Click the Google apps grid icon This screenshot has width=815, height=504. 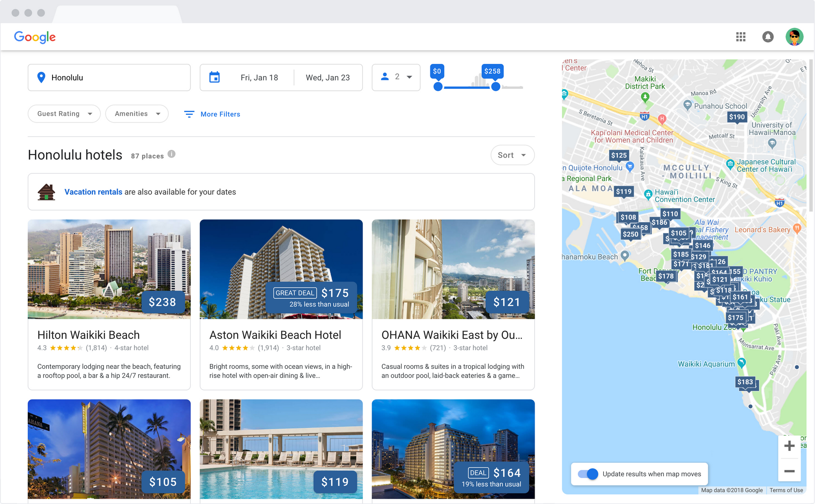741,37
